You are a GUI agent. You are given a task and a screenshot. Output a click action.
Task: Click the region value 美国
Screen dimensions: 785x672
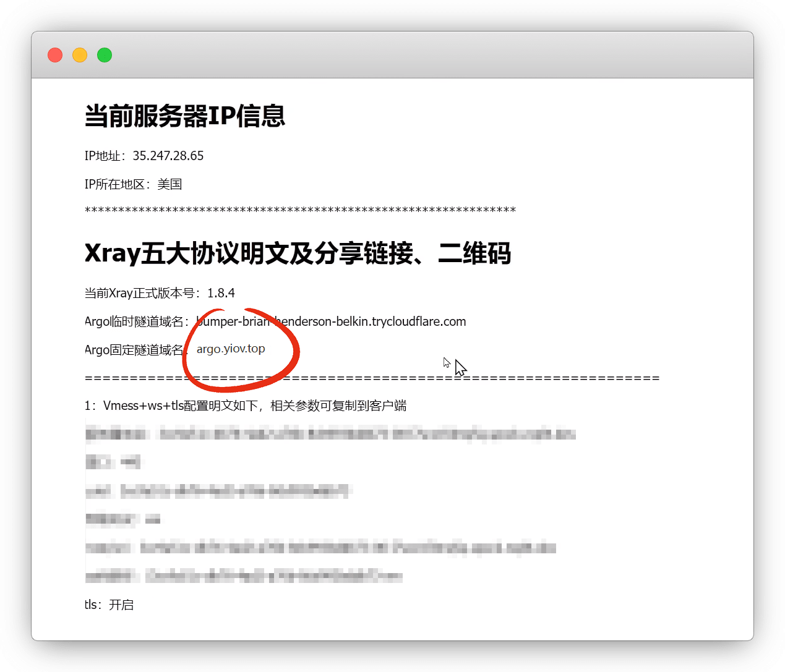click(x=169, y=184)
